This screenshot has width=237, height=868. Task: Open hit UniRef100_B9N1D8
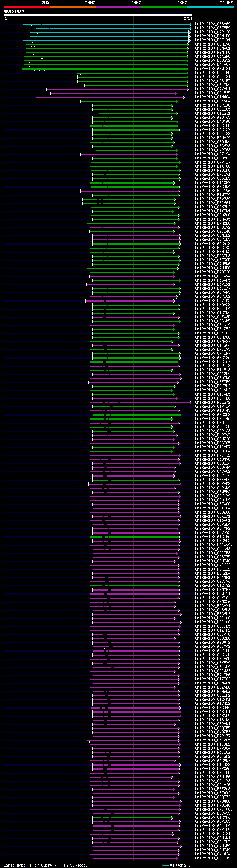(213, 36)
